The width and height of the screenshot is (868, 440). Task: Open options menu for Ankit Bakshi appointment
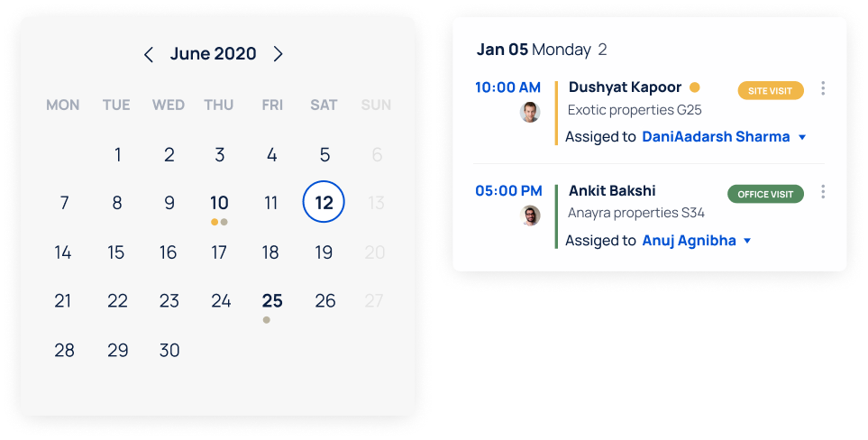[823, 192]
